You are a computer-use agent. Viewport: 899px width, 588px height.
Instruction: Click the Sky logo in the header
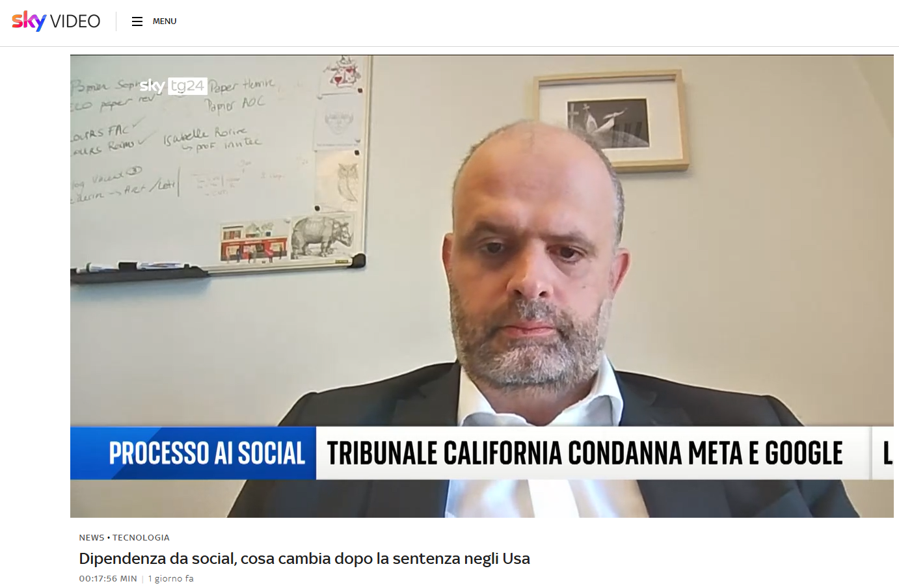pyautogui.click(x=29, y=21)
